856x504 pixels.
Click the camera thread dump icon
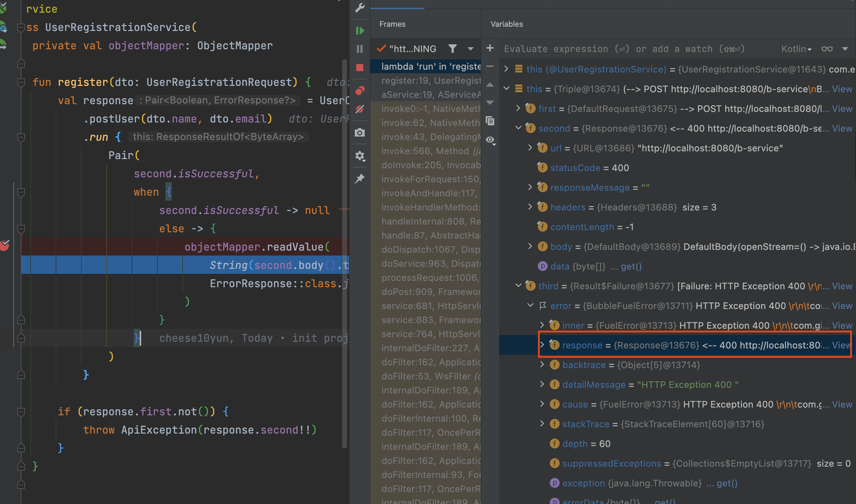pos(360,133)
